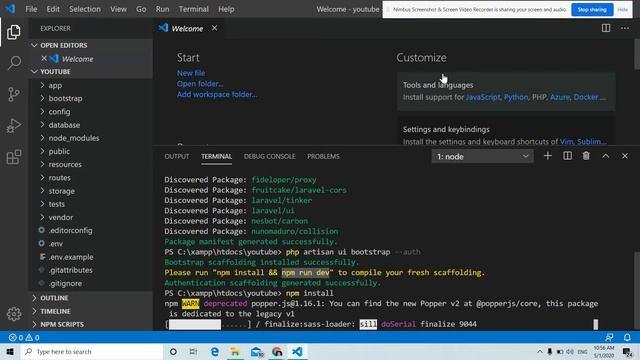Click the Vim keybindings link
The width and height of the screenshot is (640, 360).
[566, 142]
